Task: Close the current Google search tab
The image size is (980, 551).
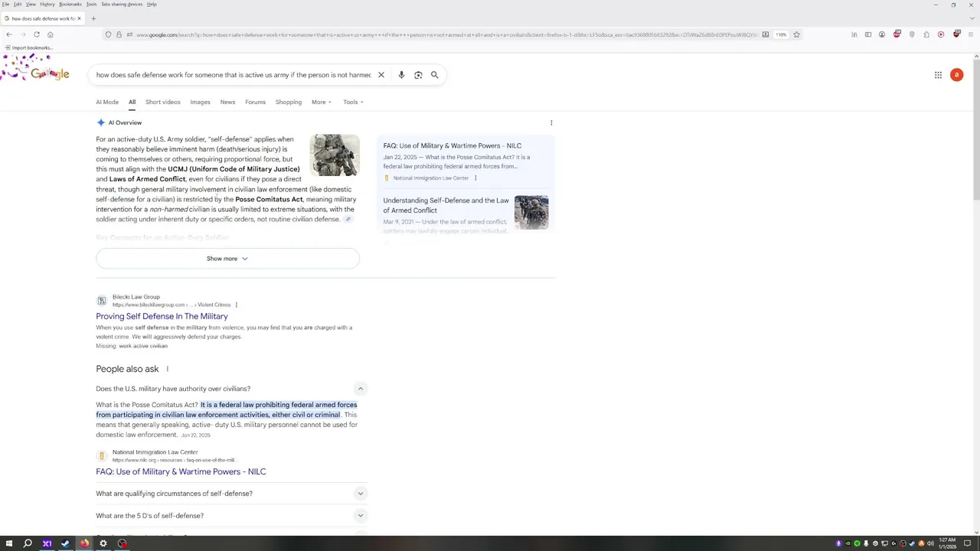Action: 79,18
